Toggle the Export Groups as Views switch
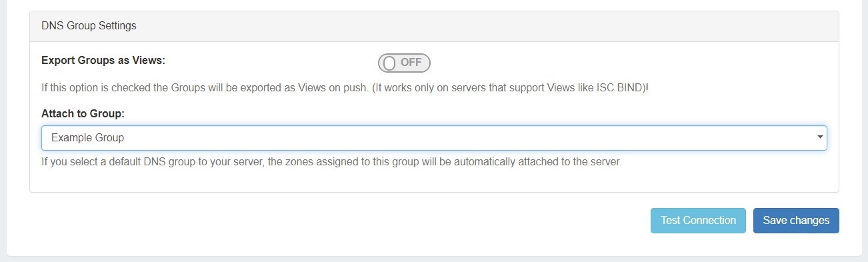868x262 pixels. [404, 63]
